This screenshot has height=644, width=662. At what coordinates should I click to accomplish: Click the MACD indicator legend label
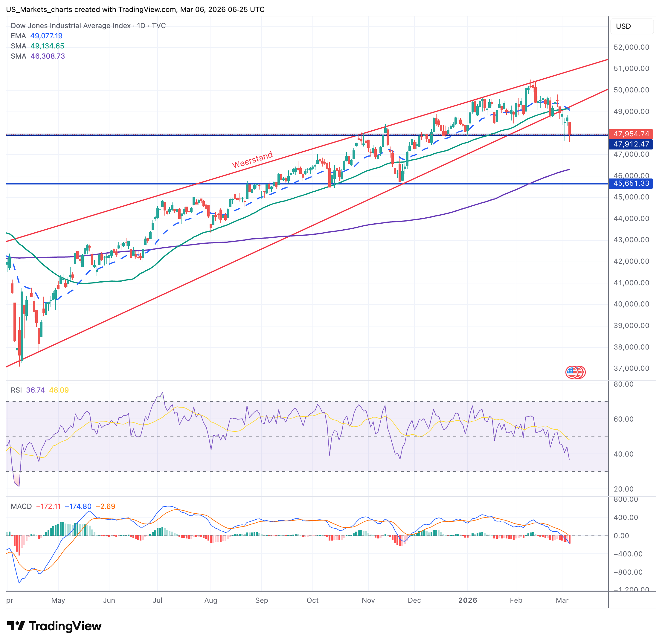pyautogui.click(x=21, y=506)
